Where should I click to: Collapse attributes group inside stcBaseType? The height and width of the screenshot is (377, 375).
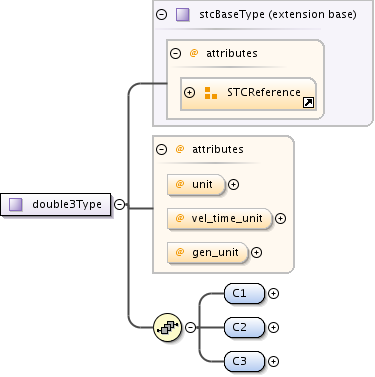pos(175,53)
